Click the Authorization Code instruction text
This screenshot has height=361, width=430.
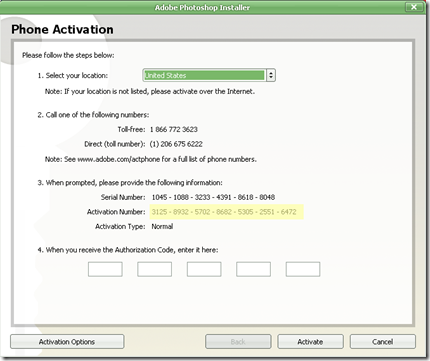click(128, 250)
